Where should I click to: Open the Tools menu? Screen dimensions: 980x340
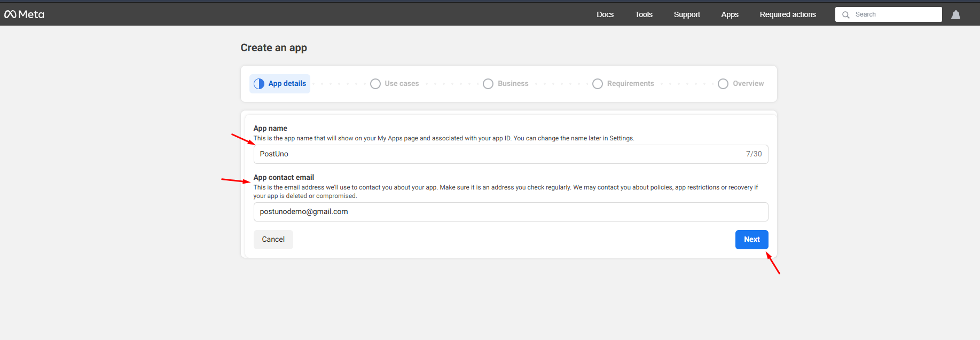coord(644,14)
